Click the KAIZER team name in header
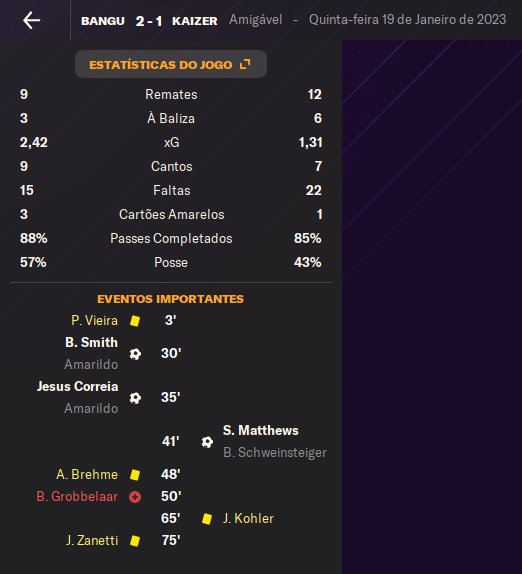The height and width of the screenshot is (574, 522). tap(195, 21)
